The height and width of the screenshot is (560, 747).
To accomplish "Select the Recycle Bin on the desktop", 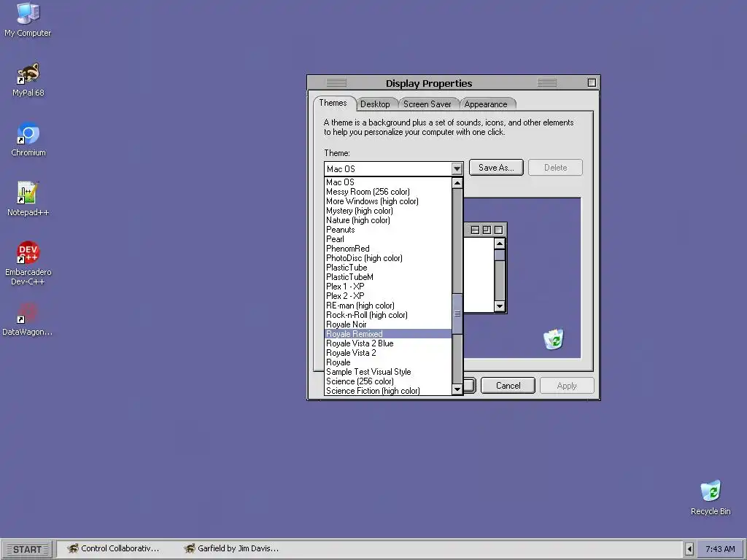I will click(x=711, y=497).
